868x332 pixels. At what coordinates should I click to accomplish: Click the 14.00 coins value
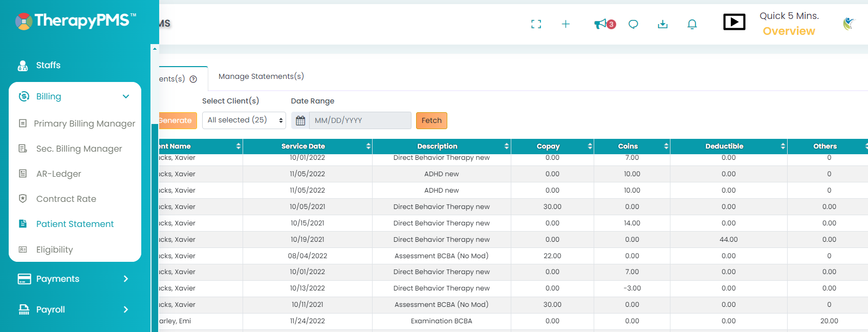click(x=632, y=223)
